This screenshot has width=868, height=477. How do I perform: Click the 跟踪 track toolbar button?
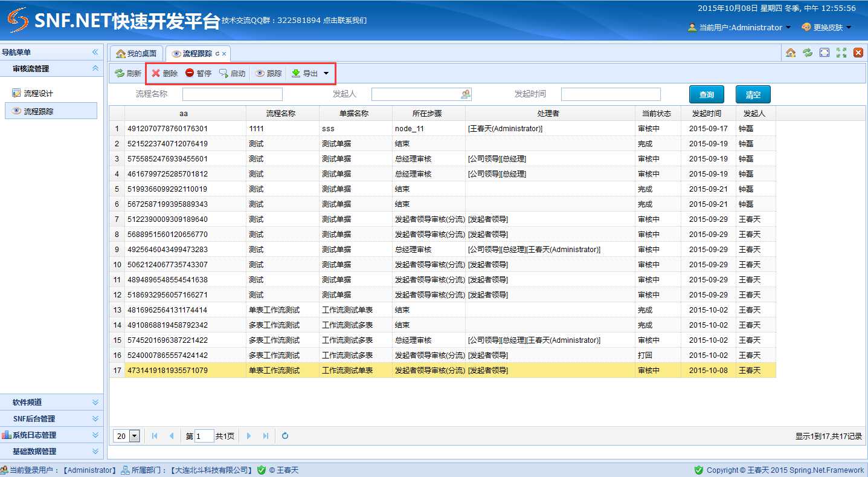coord(268,74)
